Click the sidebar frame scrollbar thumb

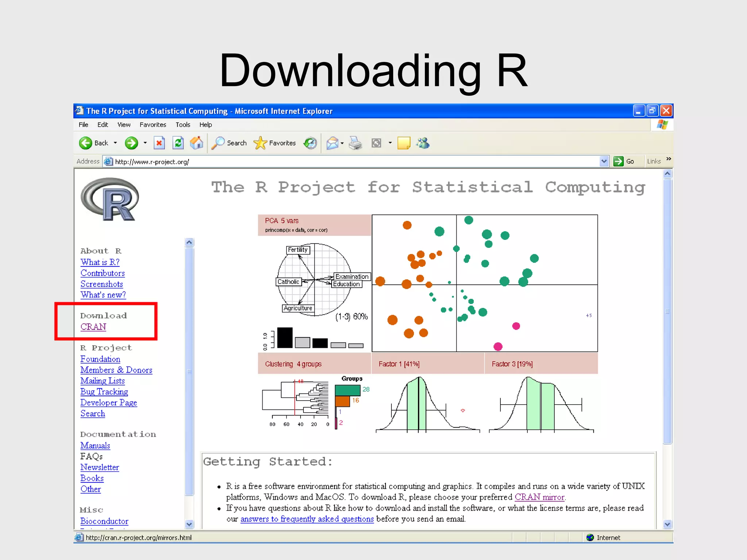tap(189, 372)
